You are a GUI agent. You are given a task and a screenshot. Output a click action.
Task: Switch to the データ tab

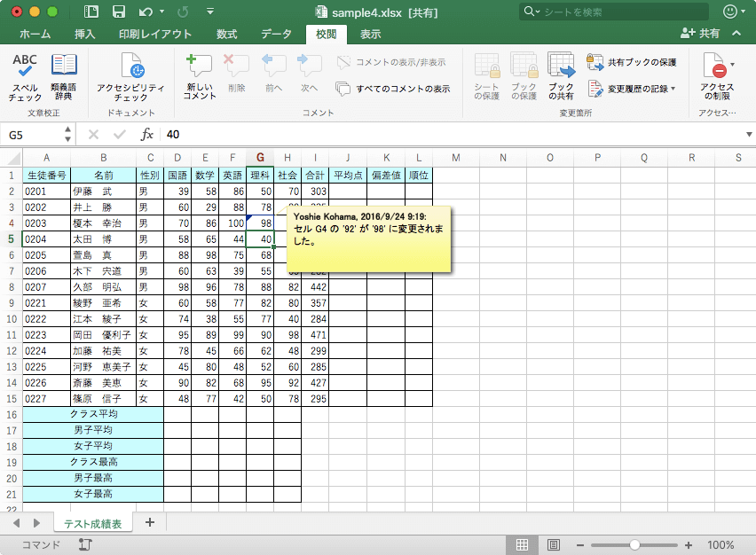tap(276, 34)
